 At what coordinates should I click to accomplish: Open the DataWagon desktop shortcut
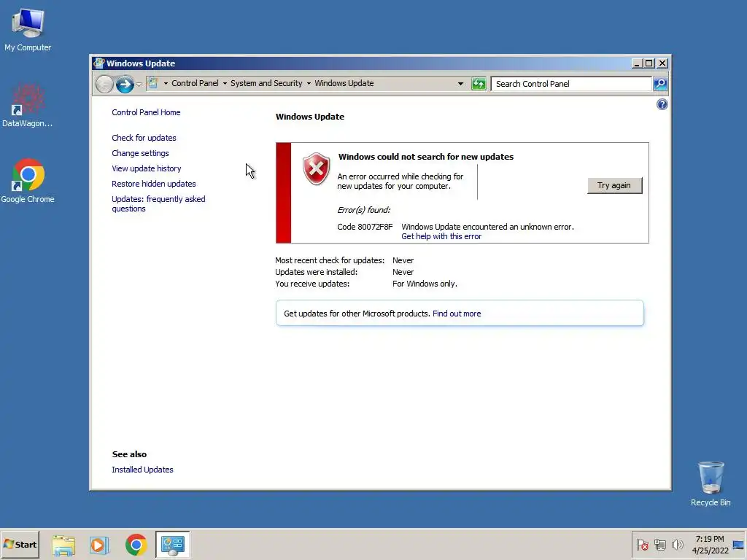click(x=27, y=105)
